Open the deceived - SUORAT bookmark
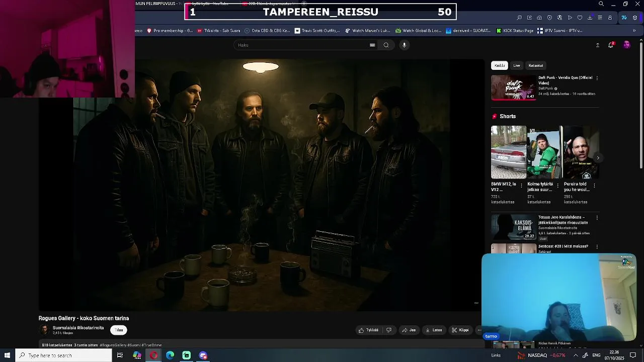This screenshot has width=644, height=362. click(468, 31)
